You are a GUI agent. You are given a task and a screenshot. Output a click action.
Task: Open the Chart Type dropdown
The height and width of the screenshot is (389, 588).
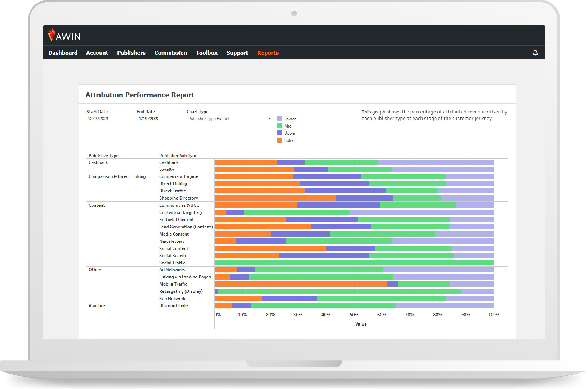pos(230,119)
